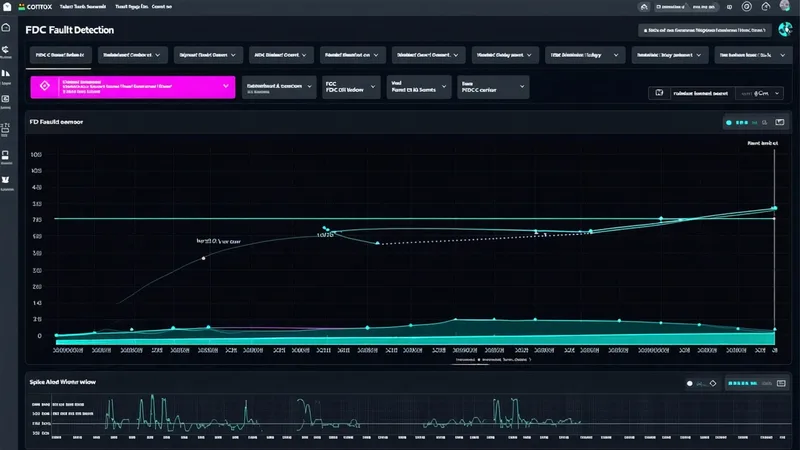Open the second-row dropdown ending in 'Somts'
This screenshot has height=450, width=800.
point(419,87)
